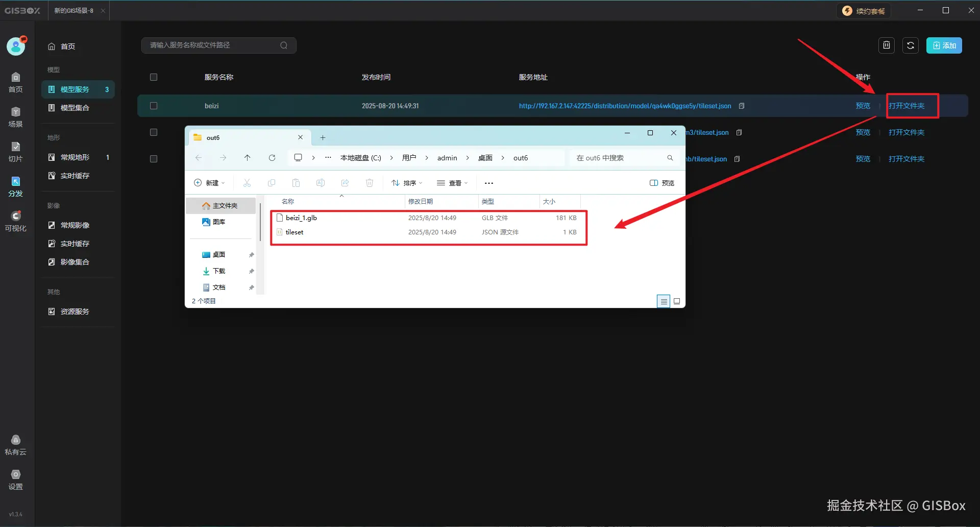Check the beizi service row checkbox
980x527 pixels.
(x=154, y=106)
